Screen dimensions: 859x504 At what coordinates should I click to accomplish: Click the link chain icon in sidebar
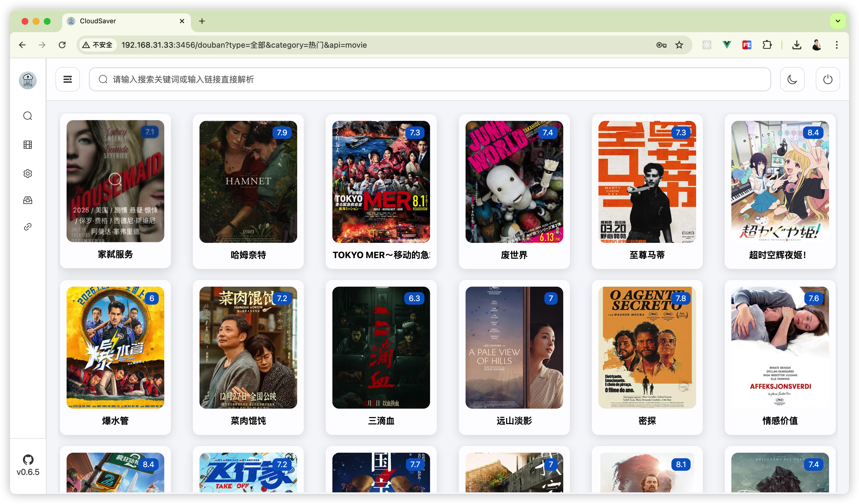(28, 227)
